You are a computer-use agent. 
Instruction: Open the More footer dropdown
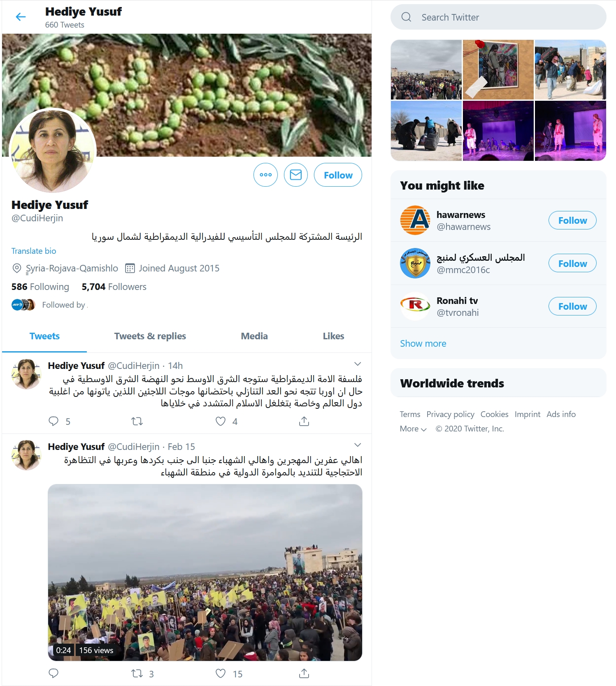click(x=413, y=429)
